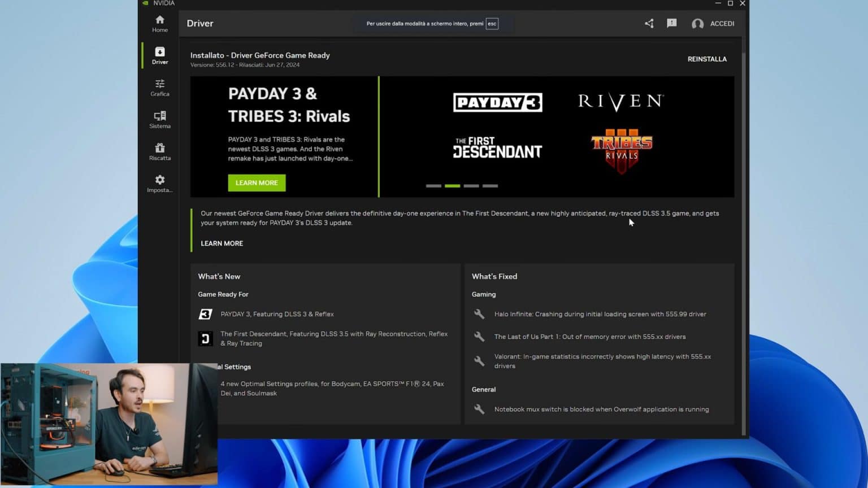Click the 'General' subheading under What's Fixed
868x488 pixels.
click(484, 390)
